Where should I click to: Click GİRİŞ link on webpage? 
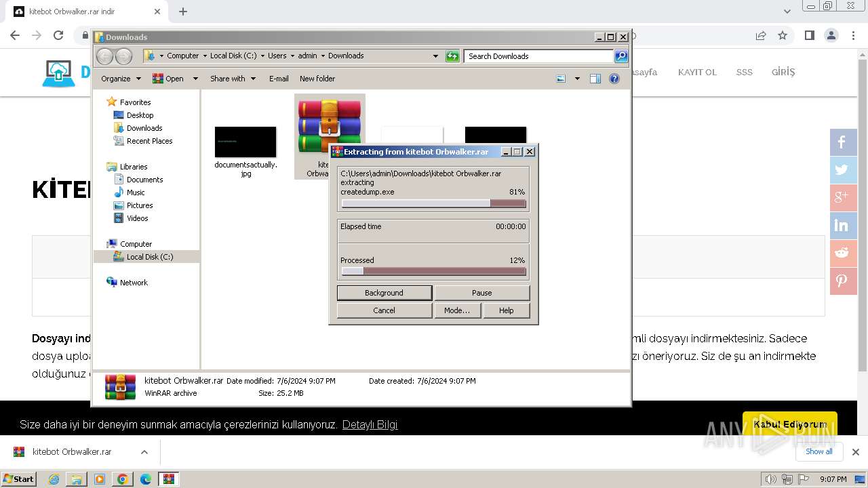tap(783, 72)
